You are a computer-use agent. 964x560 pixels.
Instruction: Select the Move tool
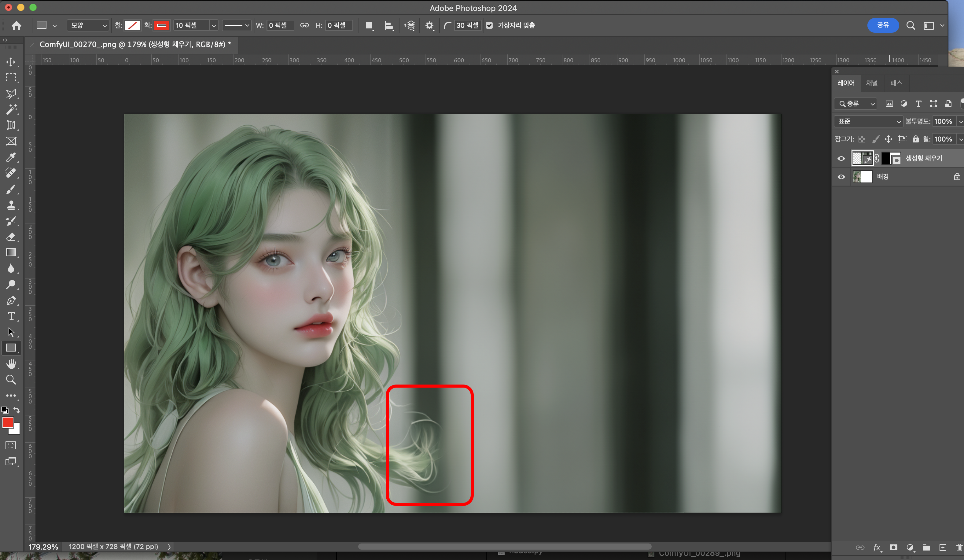(x=11, y=62)
